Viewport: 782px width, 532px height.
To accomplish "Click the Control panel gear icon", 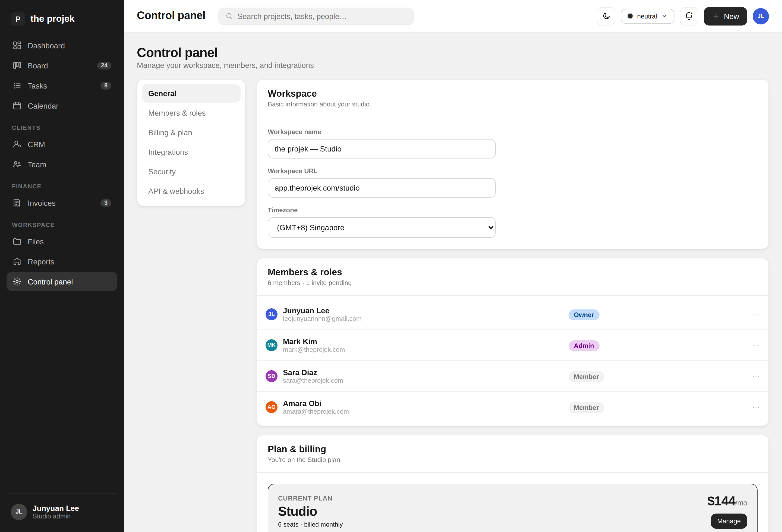I will [x=17, y=281].
